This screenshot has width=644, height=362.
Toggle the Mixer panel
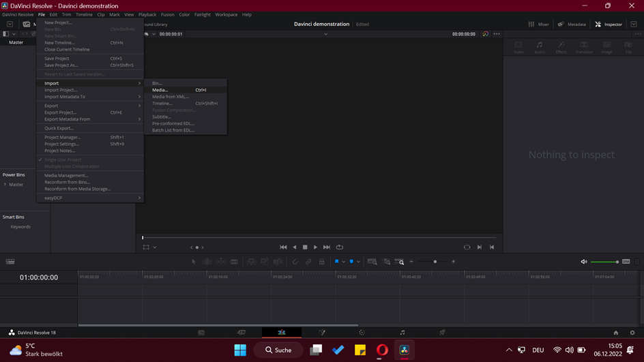(x=538, y=25)
